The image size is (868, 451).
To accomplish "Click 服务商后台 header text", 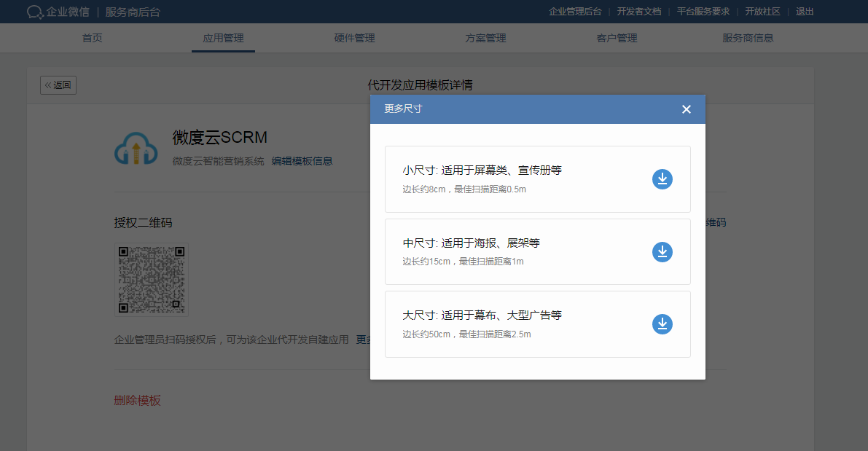I will [133, 12].
